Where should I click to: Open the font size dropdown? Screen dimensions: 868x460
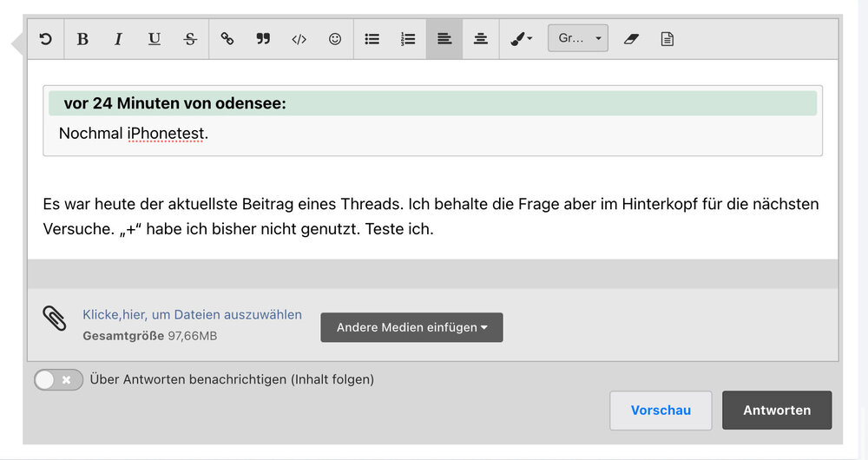(x=578, y=39)
